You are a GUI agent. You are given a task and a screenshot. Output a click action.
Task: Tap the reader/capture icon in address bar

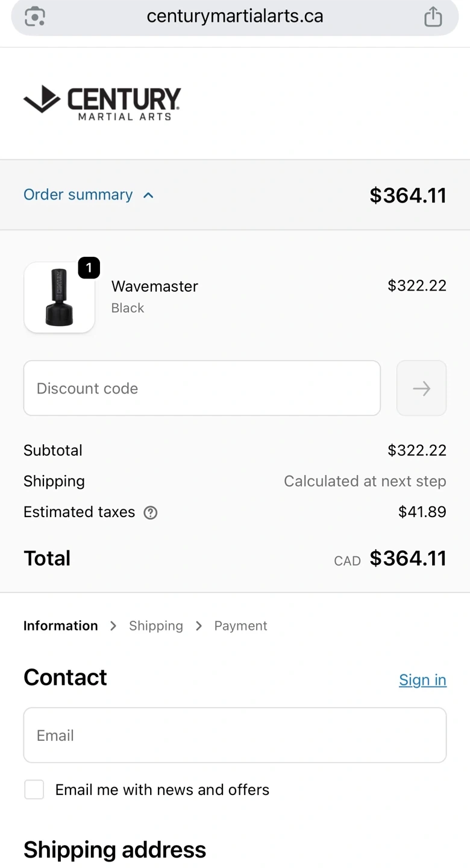tap(35, 16)
